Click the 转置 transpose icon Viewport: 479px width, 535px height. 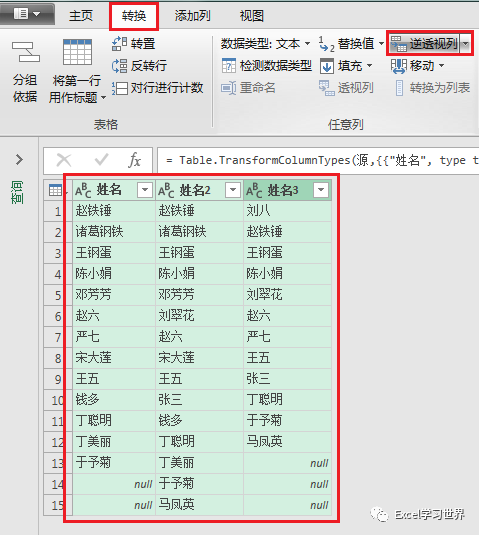[x=119, y=44]
